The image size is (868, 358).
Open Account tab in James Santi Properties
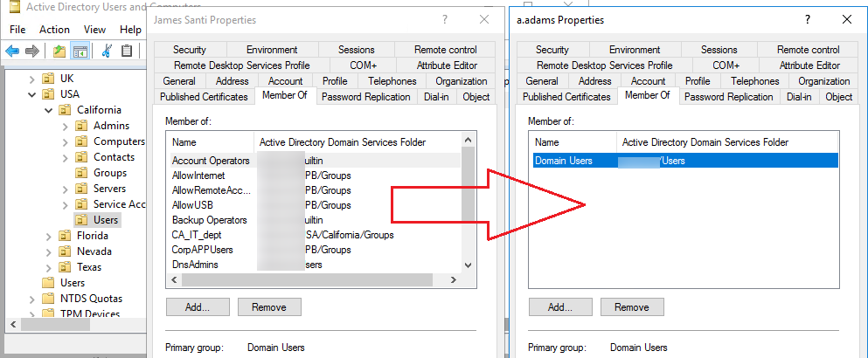tap(286, 81)
